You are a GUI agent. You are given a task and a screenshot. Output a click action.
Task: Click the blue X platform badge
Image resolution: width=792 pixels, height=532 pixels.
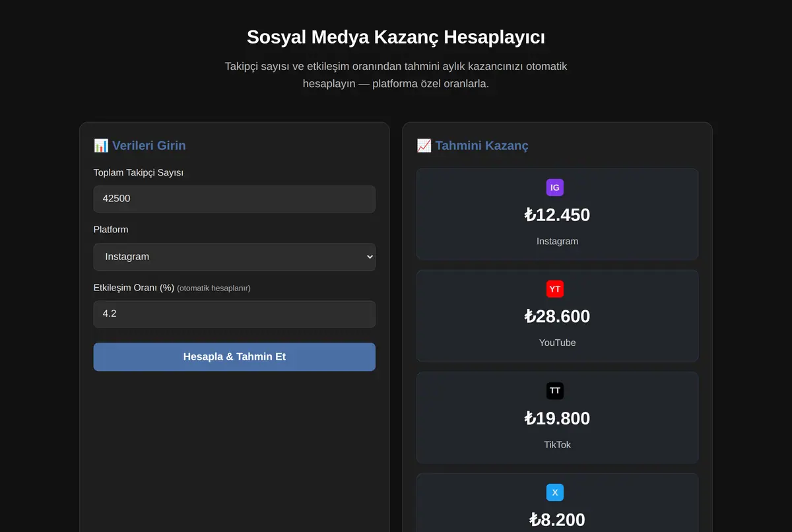555,492
